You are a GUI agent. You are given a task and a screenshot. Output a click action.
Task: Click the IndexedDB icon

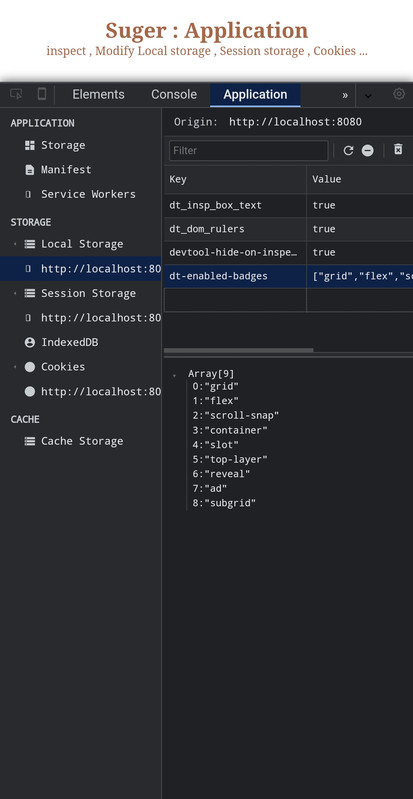[x=30, y=342]
